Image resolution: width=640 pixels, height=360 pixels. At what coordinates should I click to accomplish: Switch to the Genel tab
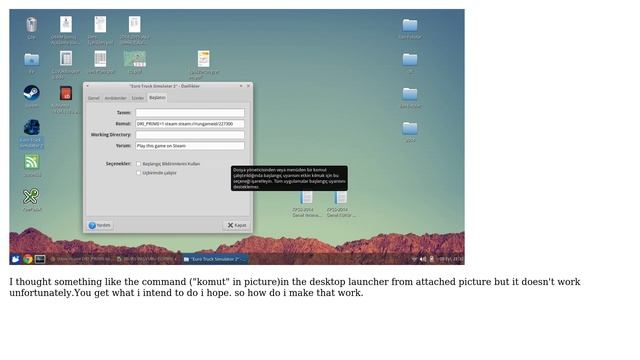click(x=93, y=98)
